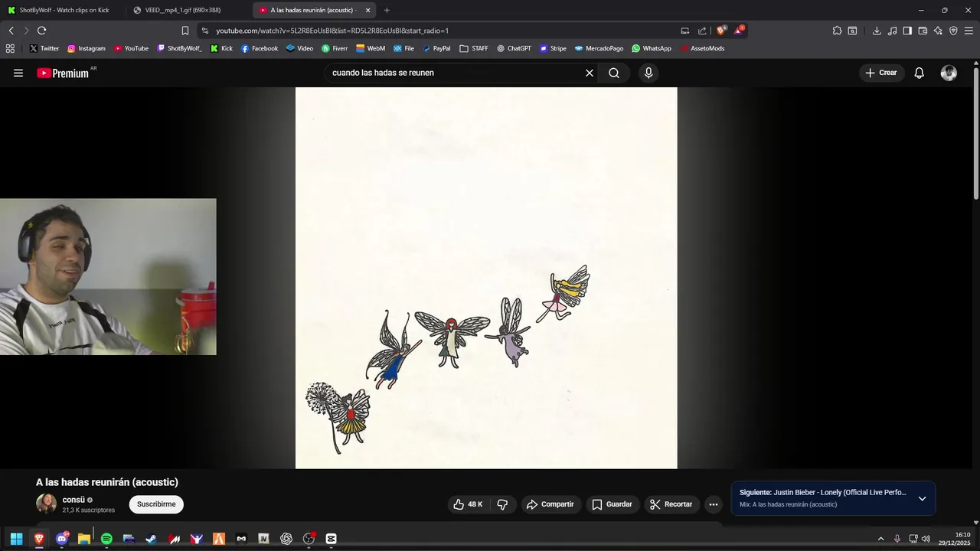Show hidden system tray icons
The height and width of the screenshot is (551, 980).
coord(880,539)
